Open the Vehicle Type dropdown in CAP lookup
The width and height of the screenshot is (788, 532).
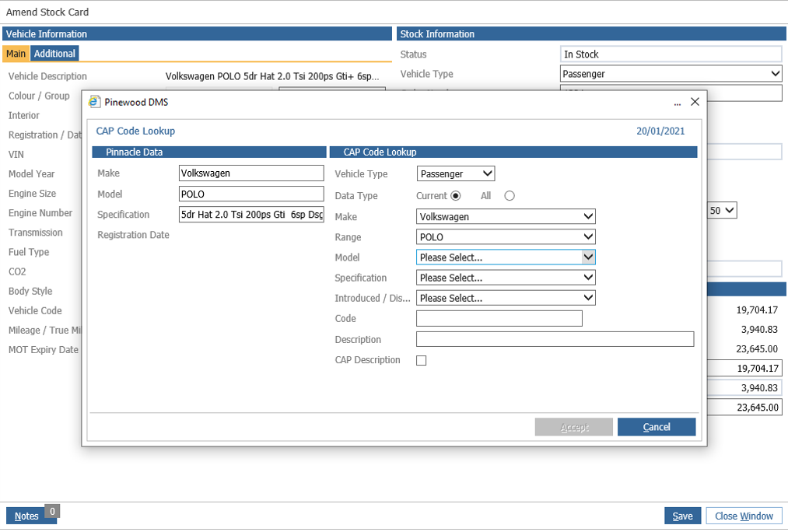coord(456,173)
